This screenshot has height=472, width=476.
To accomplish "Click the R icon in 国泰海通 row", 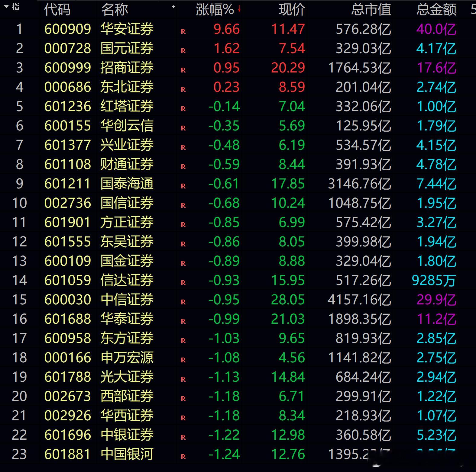I will pos(183,186).
